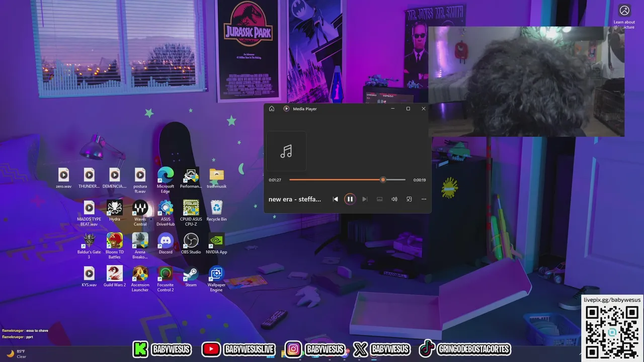Click the webcam overlay video
Screen dimensions: 644x362
[526, 81]
